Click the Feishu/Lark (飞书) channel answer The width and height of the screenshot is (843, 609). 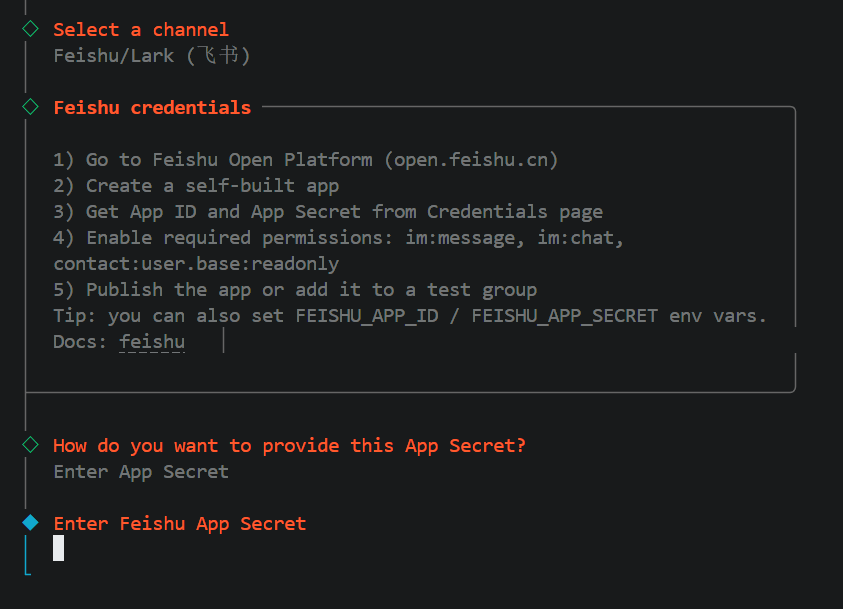152,56
